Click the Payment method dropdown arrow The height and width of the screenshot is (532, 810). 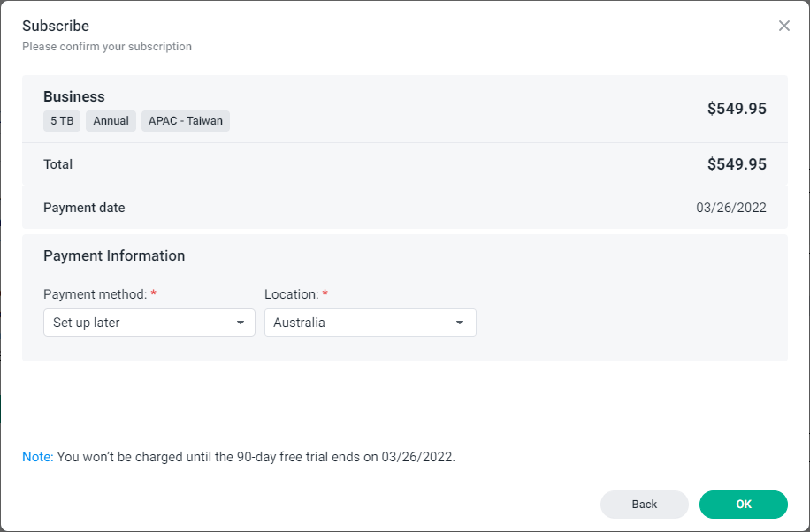click(241, 323)
